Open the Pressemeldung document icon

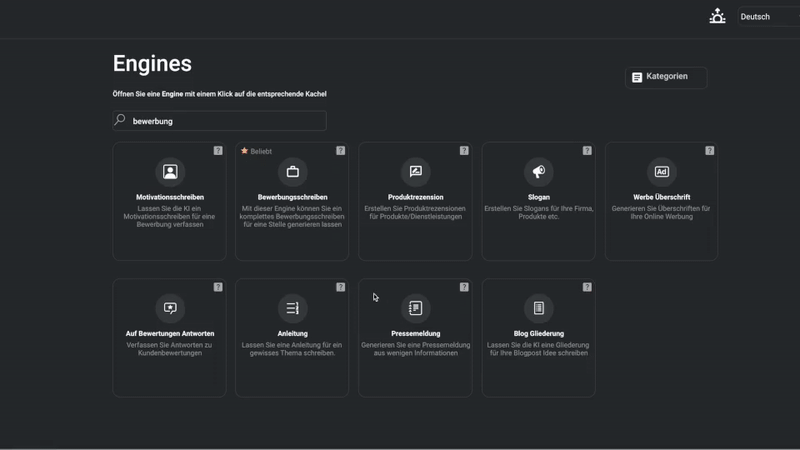415,308
